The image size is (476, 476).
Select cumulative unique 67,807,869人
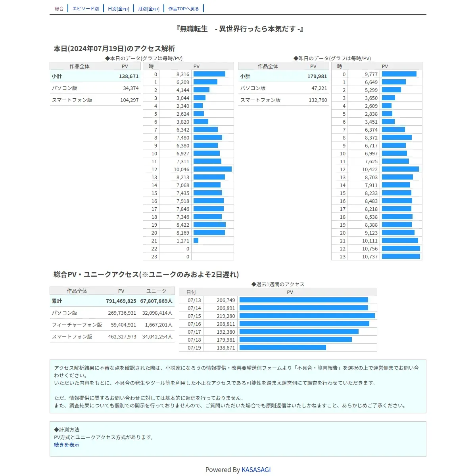coord(156,301)
